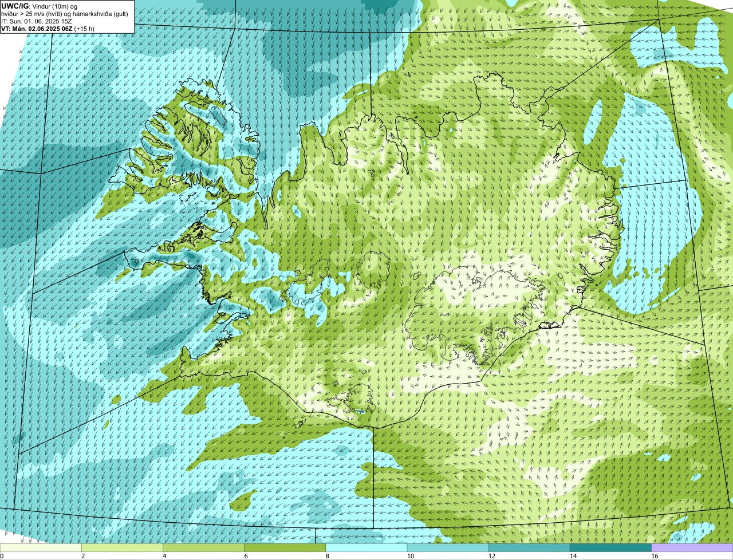
Task: Click the 14–16 m/s dark teal legend swatch
Action: [610, 548]
